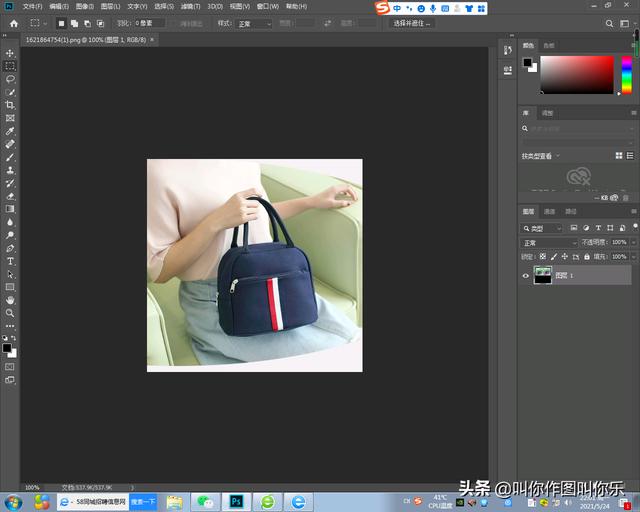Hide layer 图层 1 with eye icon
Screen dimensions: 640x512
click(526, 276)
